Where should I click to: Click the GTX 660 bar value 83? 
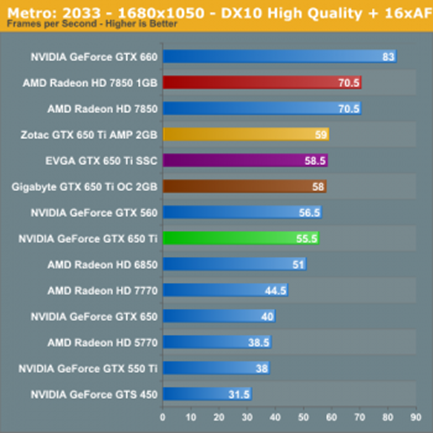click(x=388, y=57)
